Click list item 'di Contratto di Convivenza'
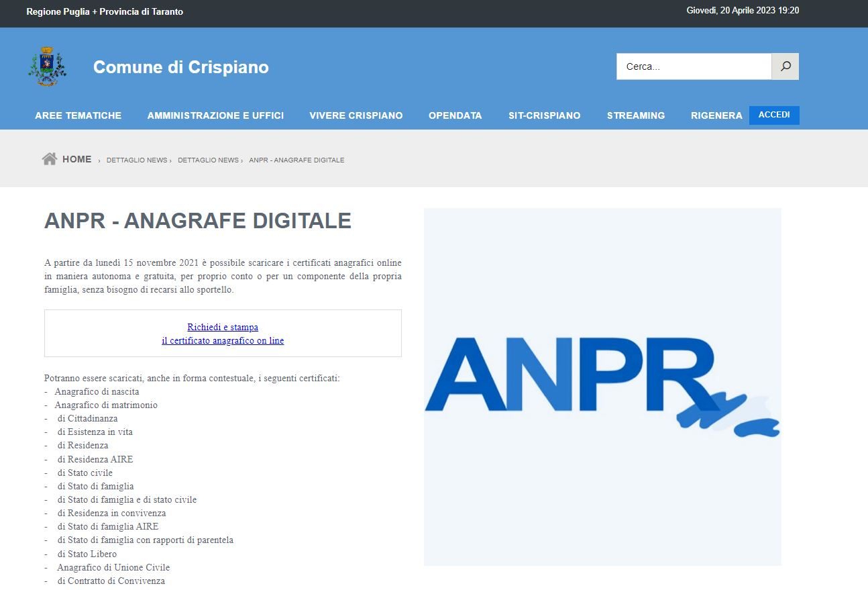 click(111, 581)
